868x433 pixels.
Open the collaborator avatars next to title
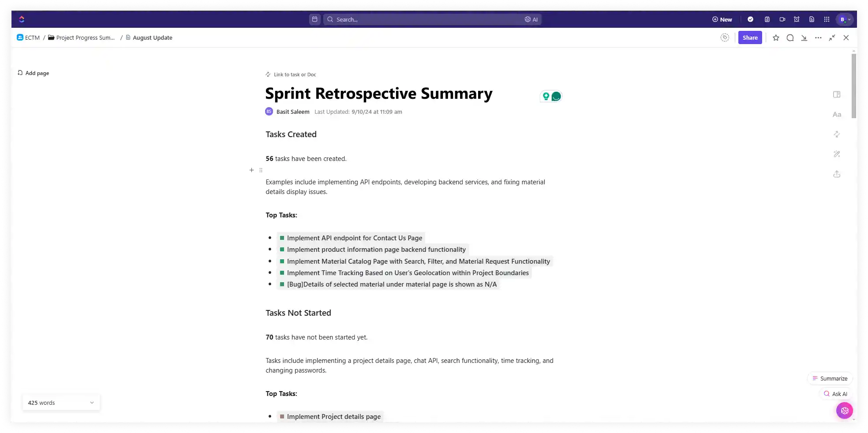(551, 96)
